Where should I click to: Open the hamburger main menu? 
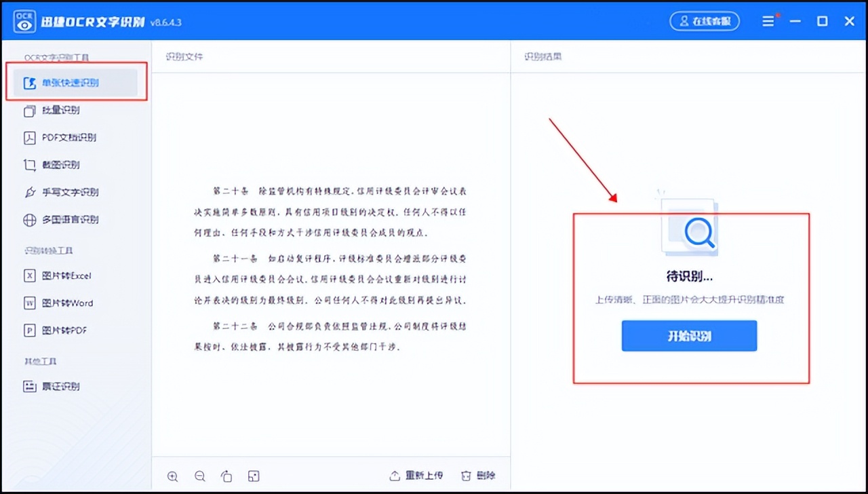click(x=768, y=21)
